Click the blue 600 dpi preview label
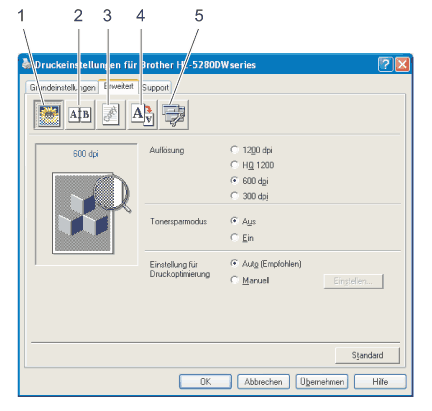Viewport: 432px width, 411px height. 86,154
